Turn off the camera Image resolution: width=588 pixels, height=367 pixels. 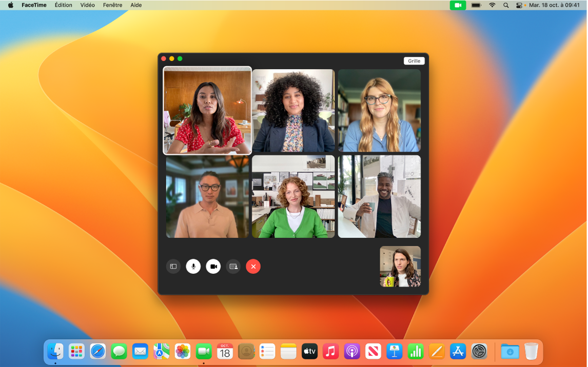point(213,266)
